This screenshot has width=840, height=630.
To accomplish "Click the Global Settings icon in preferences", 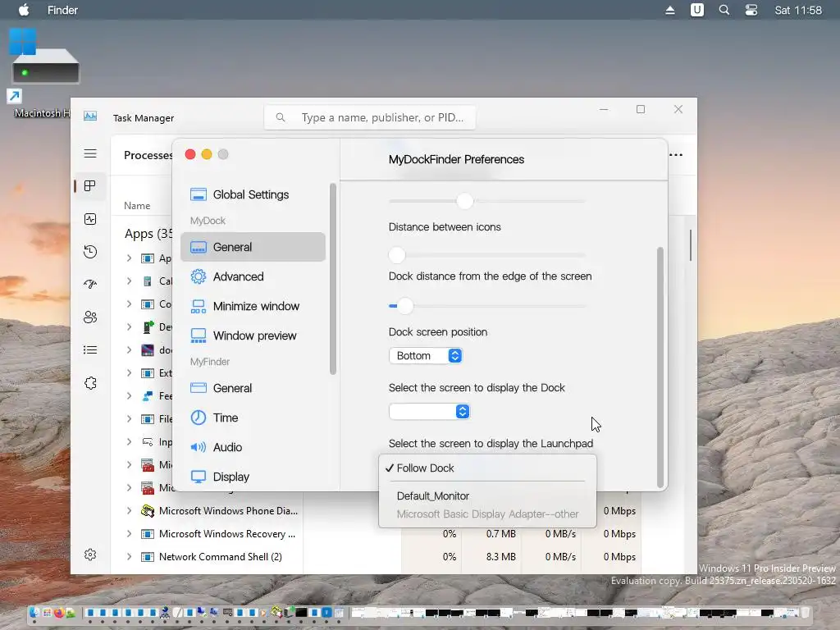I will (199, 194).
